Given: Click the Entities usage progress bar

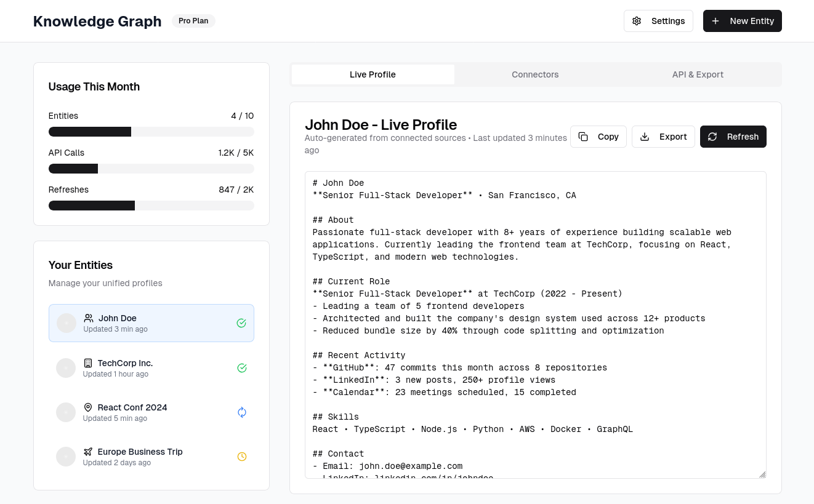Looking at the screenshot, I should pyautogui.click(x=151, y=132).
